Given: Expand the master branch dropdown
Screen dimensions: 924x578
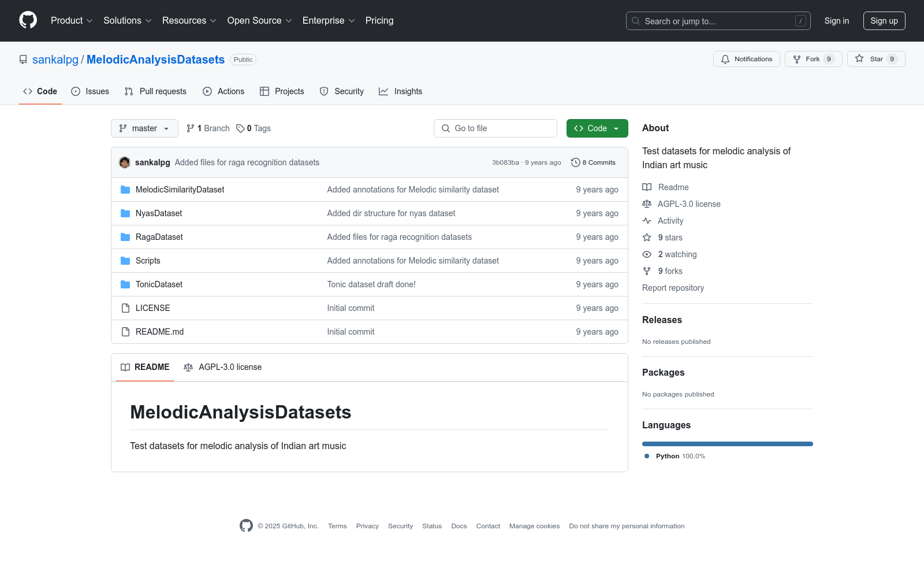Looking at the screenshot, I should [x=144, y=128].
